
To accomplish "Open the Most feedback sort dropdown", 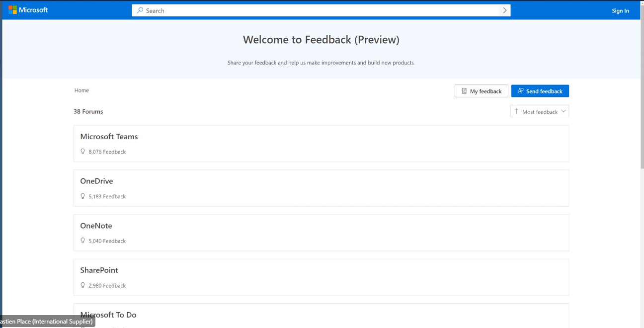I will [x=540, y=111].
